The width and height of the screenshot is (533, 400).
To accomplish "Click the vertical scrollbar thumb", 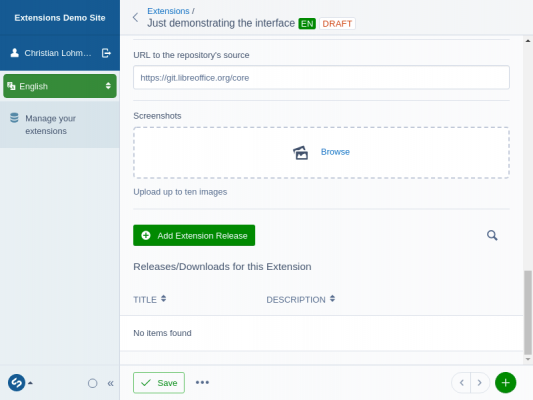I will pyautogui.click(x=528, y=312).
